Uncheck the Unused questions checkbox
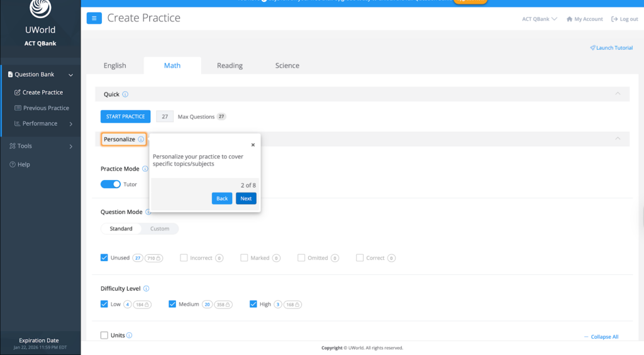The width and height of the screenshot is (644, 355). tap(104, 257)
